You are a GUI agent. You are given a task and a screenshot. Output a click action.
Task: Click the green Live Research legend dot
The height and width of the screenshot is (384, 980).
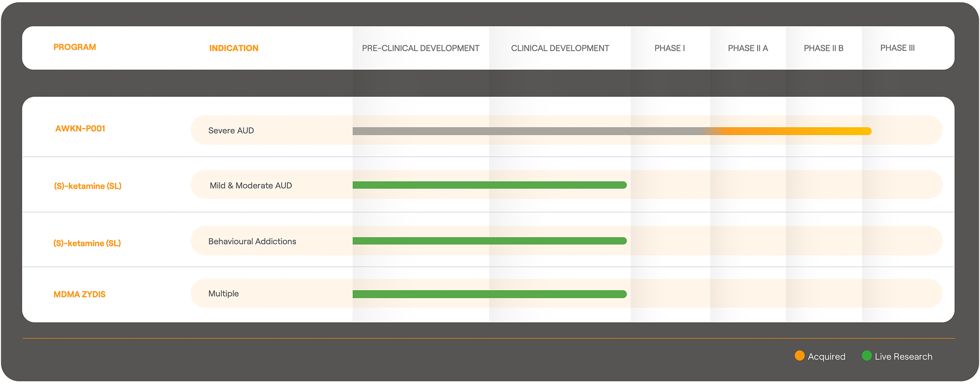click(x=866, y=356)
